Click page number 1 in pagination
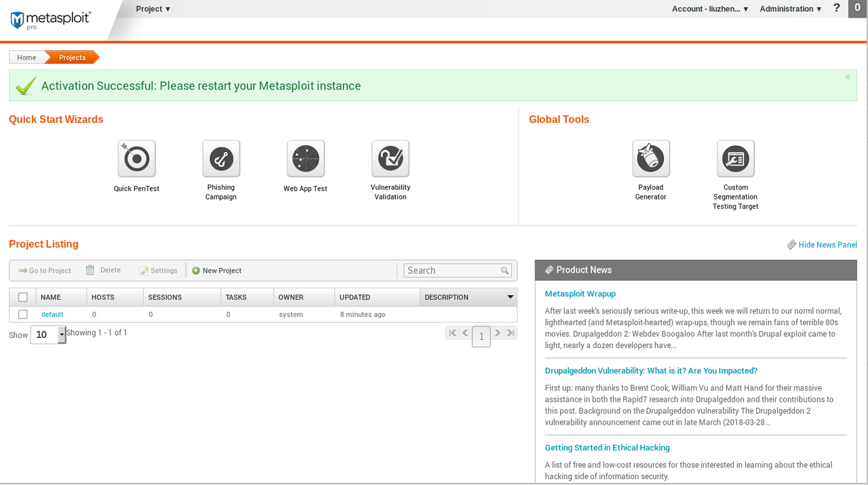Image resolution: width=868 pixels, height=485 pixels. (x=481, y=336)
